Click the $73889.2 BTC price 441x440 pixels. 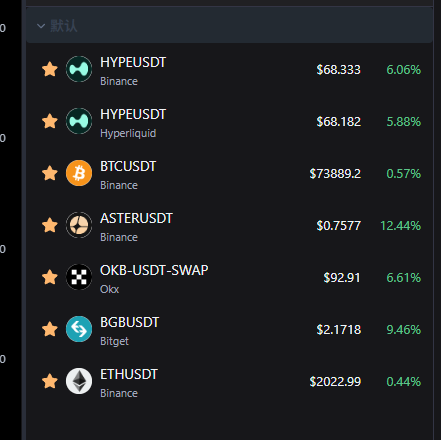point(335,174)
